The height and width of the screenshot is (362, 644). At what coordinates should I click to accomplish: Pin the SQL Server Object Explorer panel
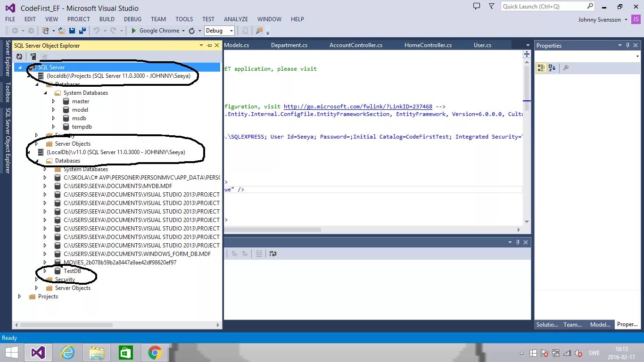point(209,45)
